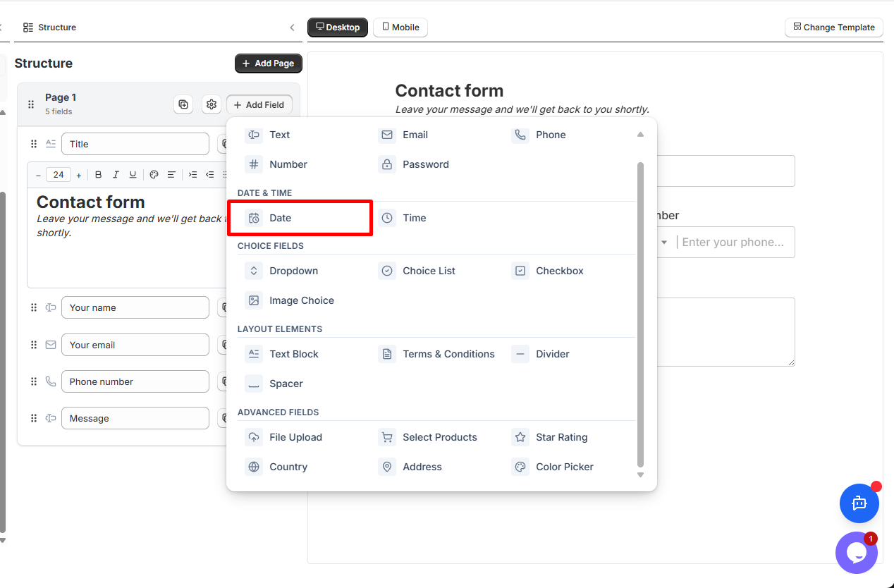Decrease font size with minus button
This screenshot has height=588, width=894.
38,175
